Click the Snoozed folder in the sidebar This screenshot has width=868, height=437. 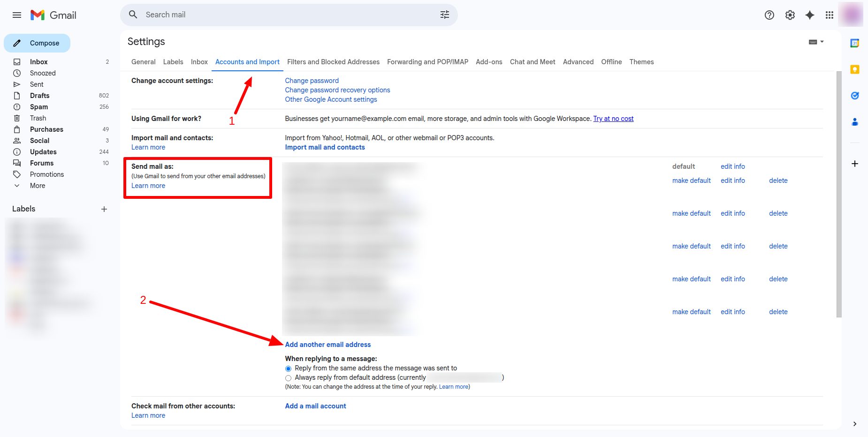43,73
